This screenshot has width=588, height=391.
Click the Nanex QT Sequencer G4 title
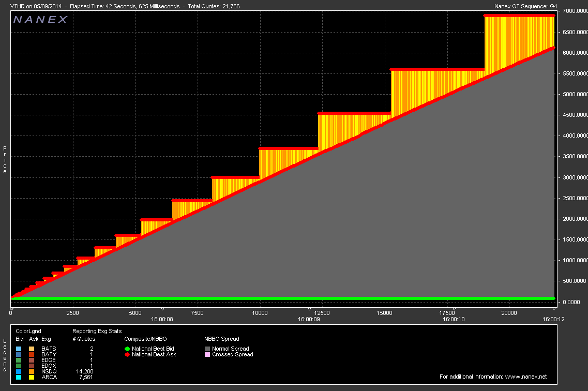526,6
